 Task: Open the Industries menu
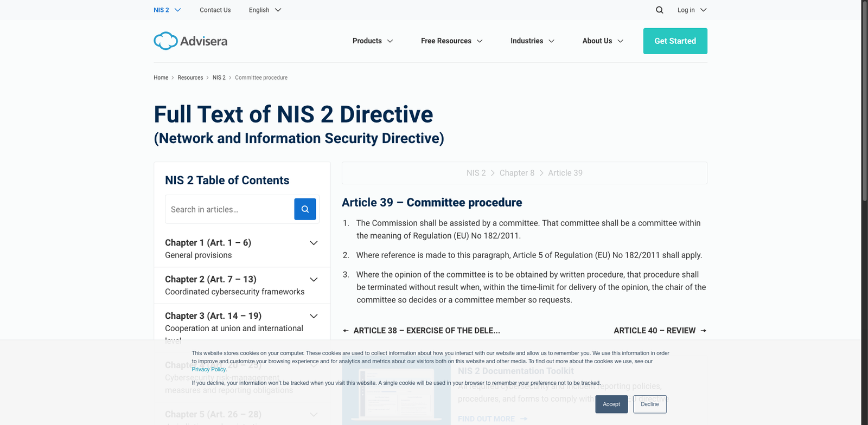click(532, 41)
